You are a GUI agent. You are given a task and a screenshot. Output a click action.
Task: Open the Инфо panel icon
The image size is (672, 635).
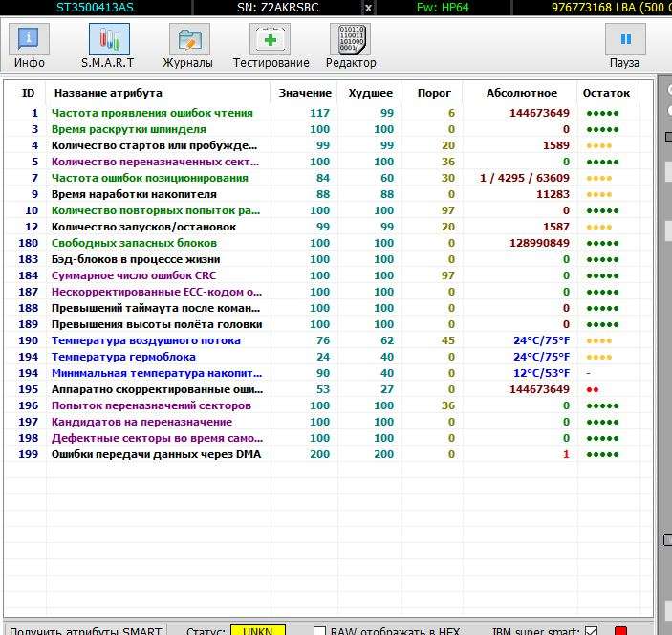(29, 38)
